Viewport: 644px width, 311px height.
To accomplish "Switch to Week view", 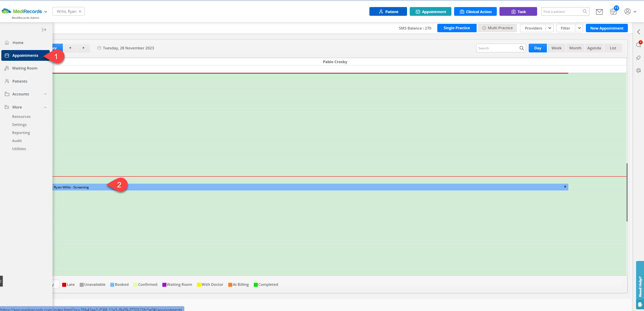I will [x=556, y=48].
